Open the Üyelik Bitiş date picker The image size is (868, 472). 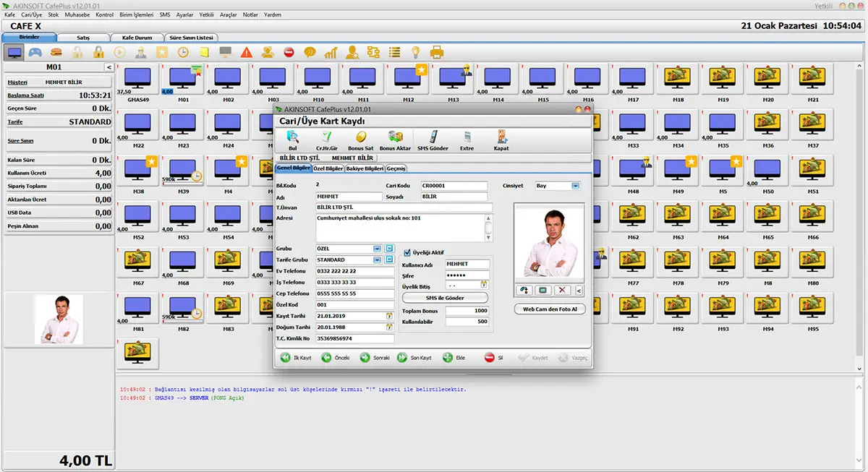[484, 285]
